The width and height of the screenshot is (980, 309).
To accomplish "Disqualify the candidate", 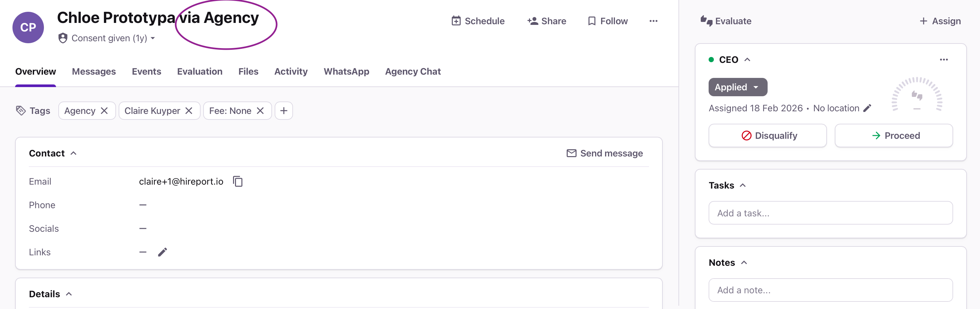I will tap(767, 136).
